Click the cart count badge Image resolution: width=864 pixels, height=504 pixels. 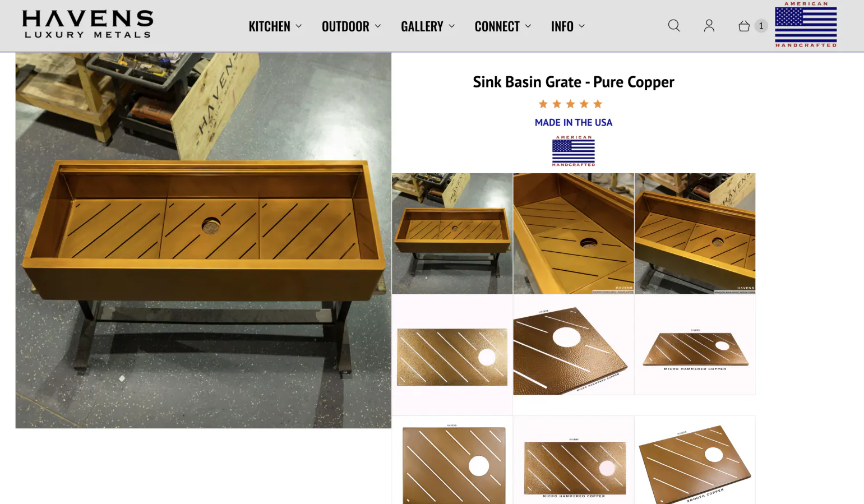coord(761,26)
